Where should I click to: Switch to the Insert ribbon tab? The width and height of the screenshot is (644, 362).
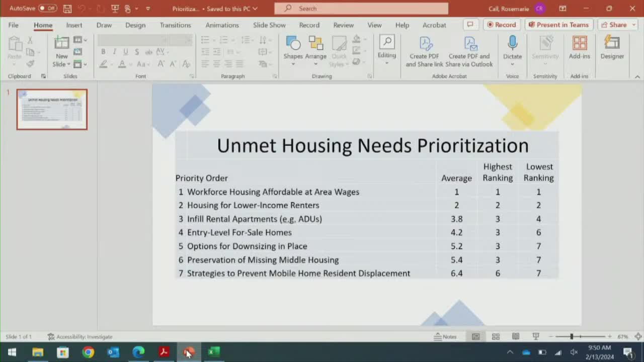pyautogui.click(x=74, y=25)
